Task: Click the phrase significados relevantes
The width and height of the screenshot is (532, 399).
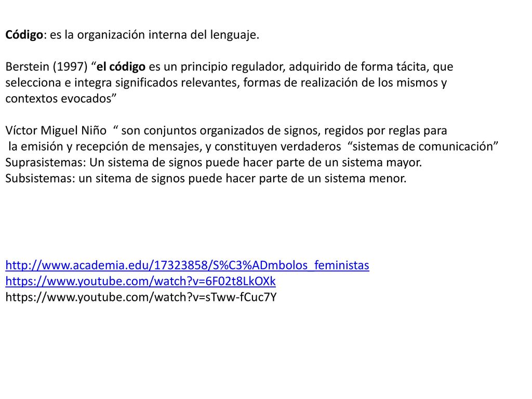Action: click(176, 83)
